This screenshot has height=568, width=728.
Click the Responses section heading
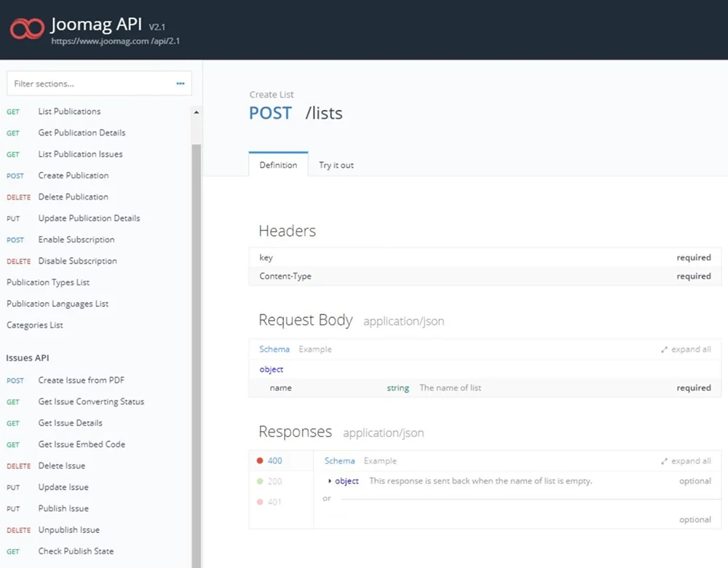296,431
